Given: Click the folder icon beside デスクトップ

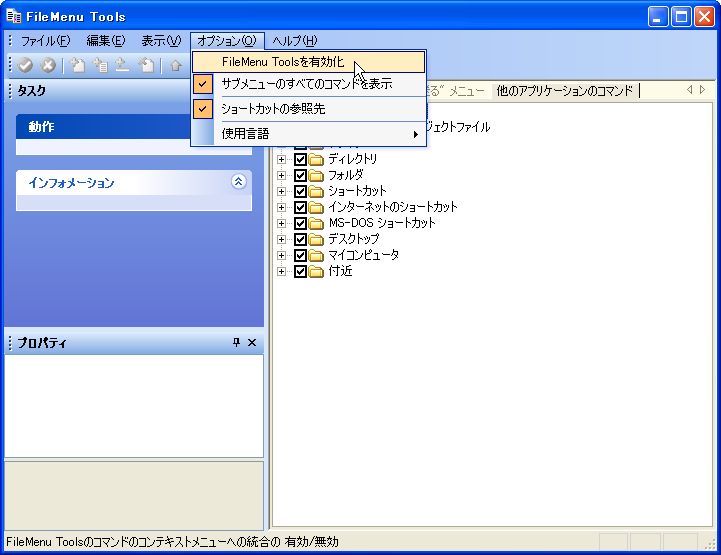Looking at the screenshot, I should 316,240.
